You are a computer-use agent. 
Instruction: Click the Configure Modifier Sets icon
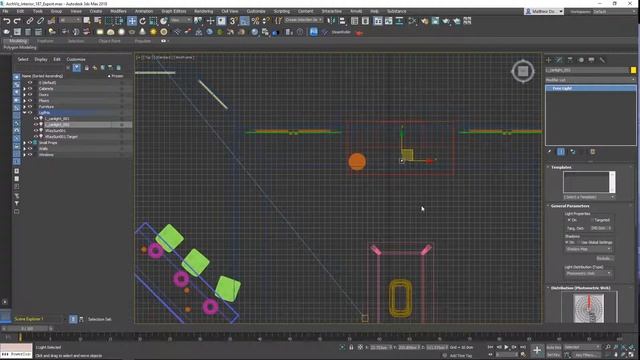[x=593, y=152]
